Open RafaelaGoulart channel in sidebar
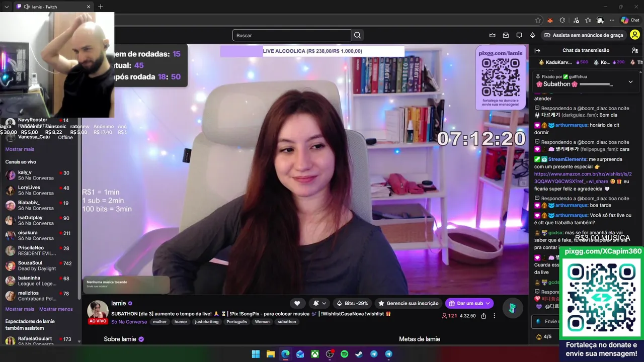The width and height of the screenshot is (644, 362). click(x=40, y=341)
